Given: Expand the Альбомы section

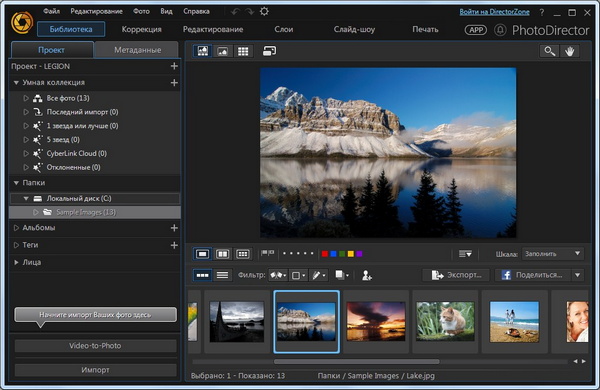Looking at the screenshot, I should 16,228.
